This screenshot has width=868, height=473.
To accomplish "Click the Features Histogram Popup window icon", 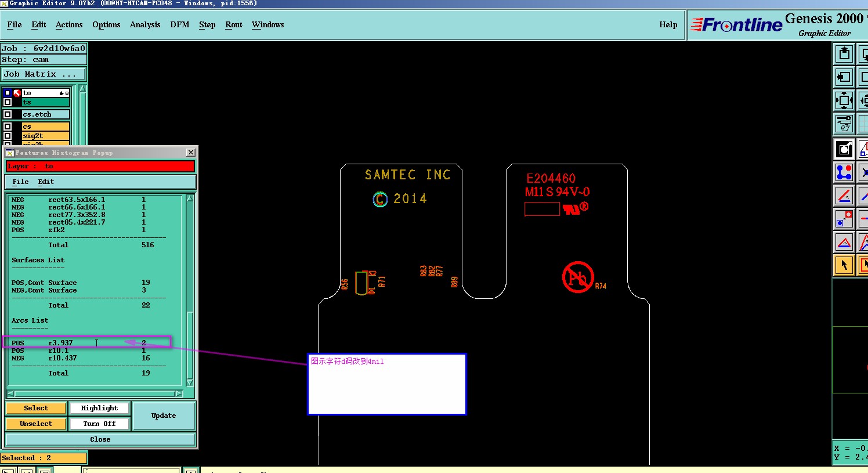I will (10, 153).
